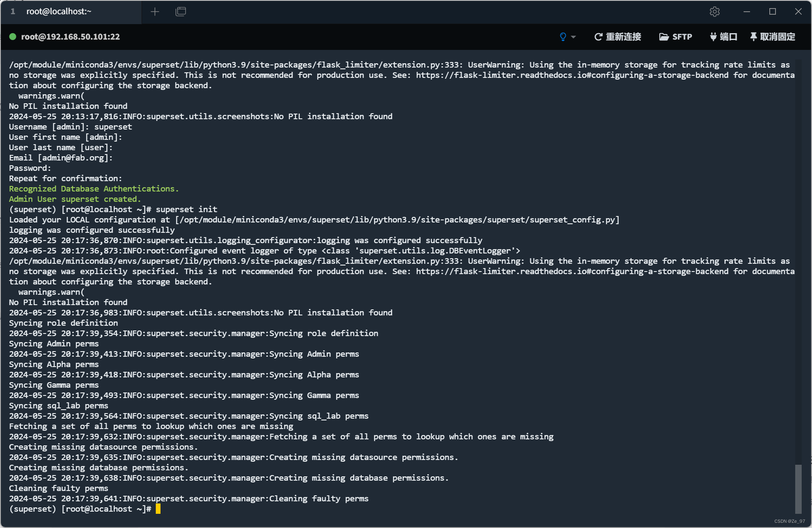
Task: Click the plug icon for 端口 port forwarding
Action: [x=713, y=37]
